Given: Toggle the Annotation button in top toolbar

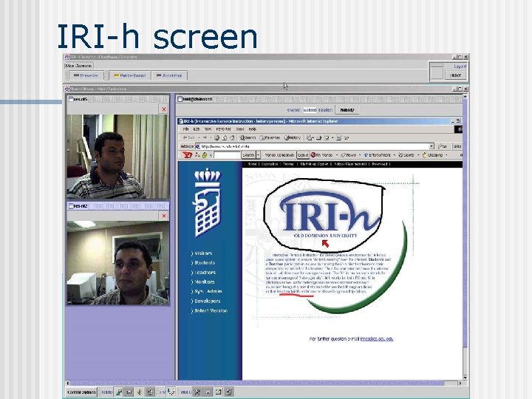Looking at the screenshot, I should (x=169, y=75).
